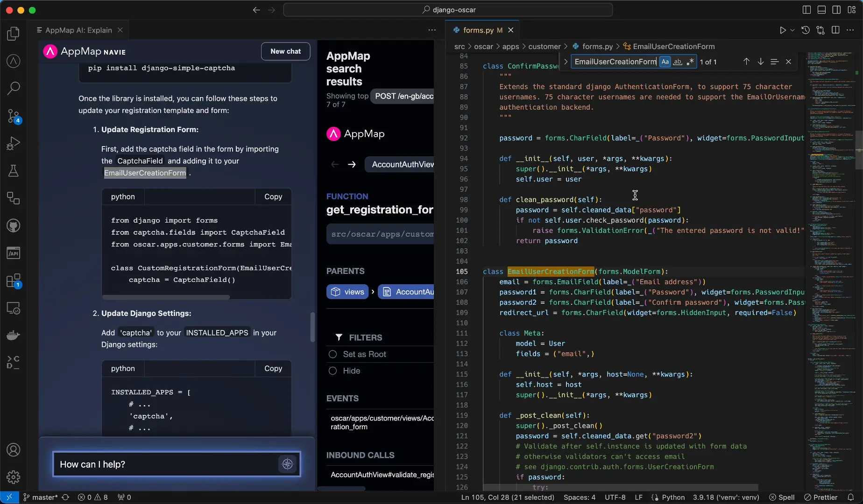
Task: Open Source Control view with 4 badge
Action: pyautogui.click(x=14, y=116)
